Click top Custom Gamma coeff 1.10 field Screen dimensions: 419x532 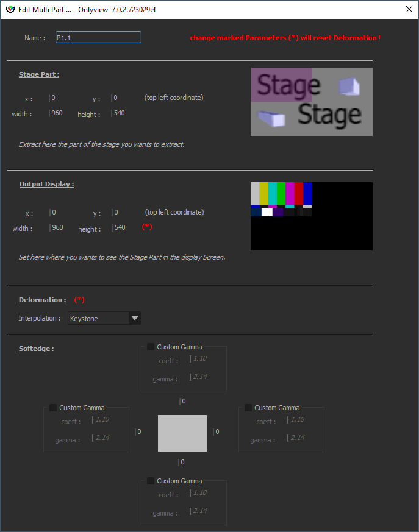[199, 358]
